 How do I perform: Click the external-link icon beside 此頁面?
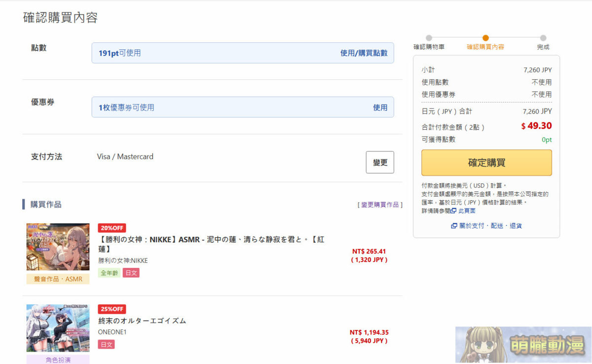453,211
